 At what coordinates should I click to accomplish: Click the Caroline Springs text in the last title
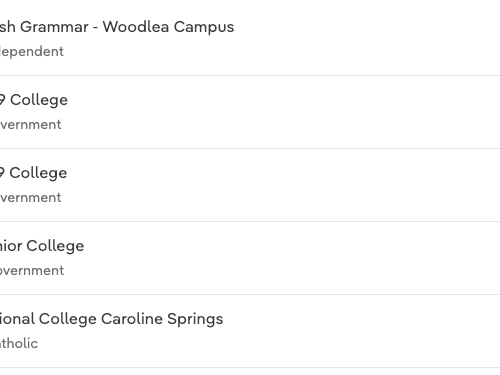162,319
